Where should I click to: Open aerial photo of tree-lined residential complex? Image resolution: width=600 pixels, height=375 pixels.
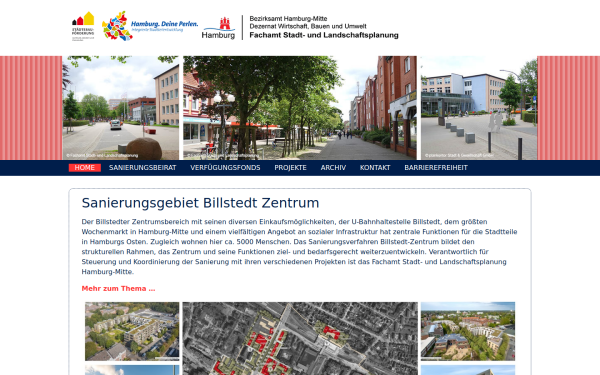[468, 331]
